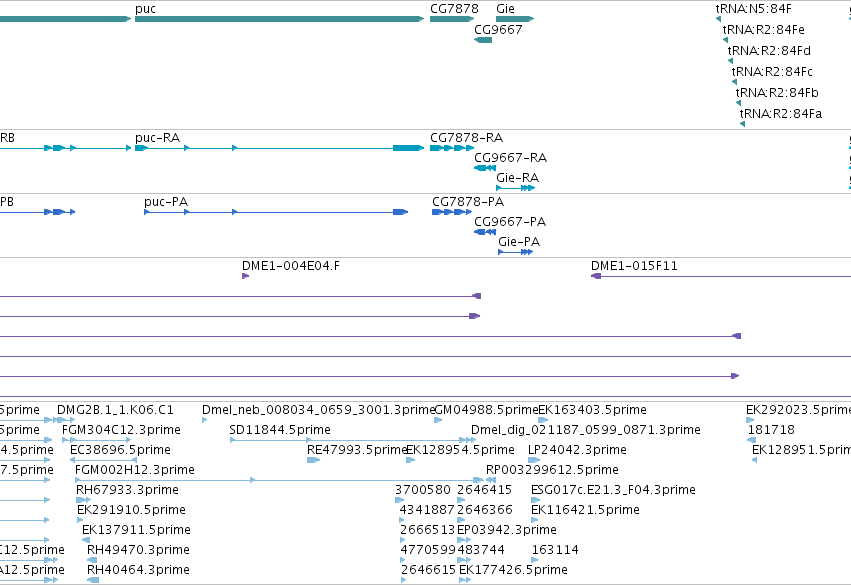Click the EK177426.5prime label
The height and width of the screenshot is (585, 851).
(513, 570)
